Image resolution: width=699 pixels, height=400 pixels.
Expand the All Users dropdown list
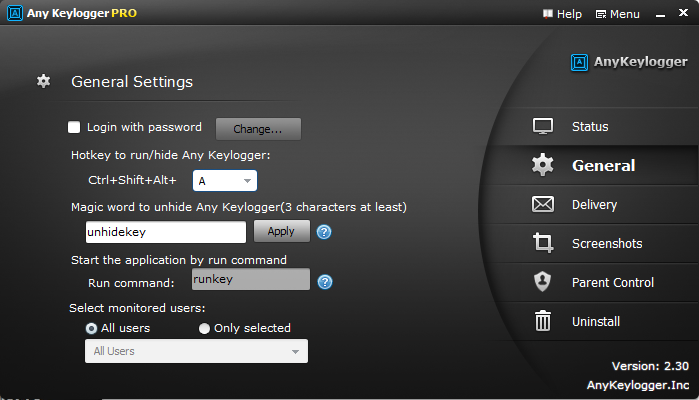tap(197, 351)
